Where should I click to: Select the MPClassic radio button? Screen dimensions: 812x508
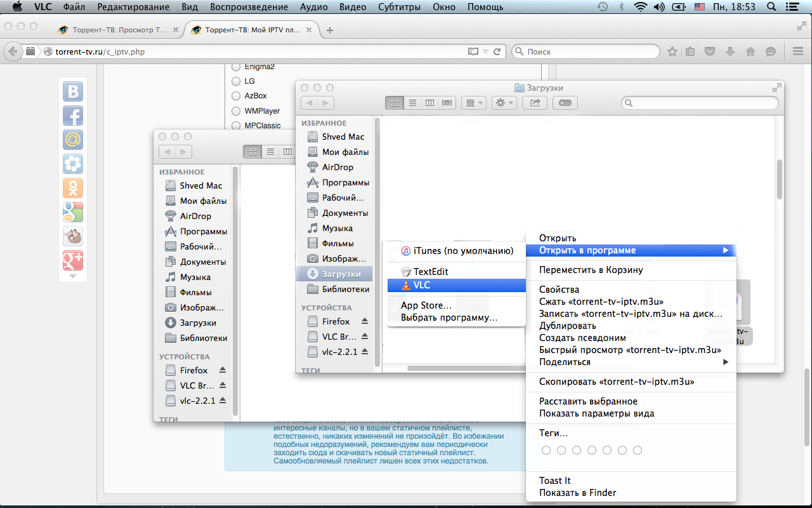coord(236,126)
